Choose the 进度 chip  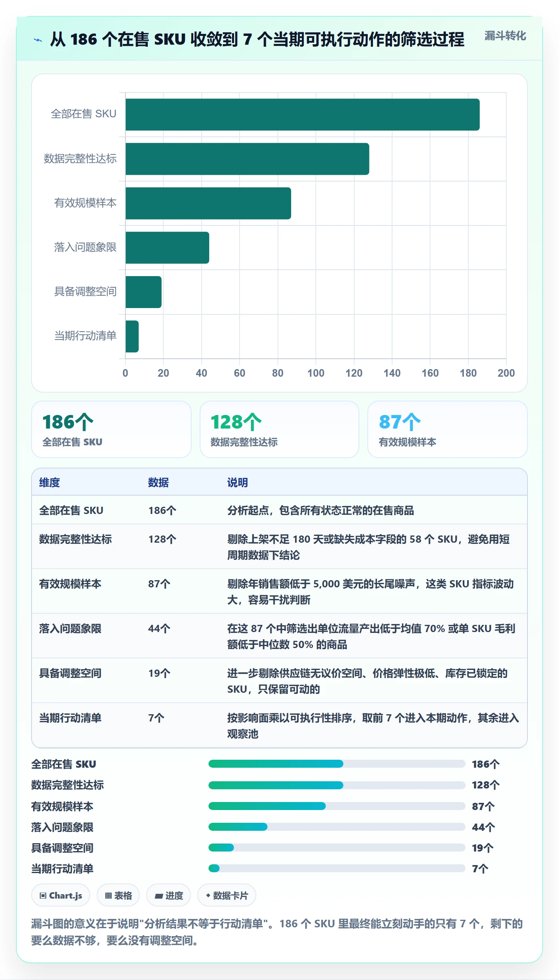click(168, 895)
